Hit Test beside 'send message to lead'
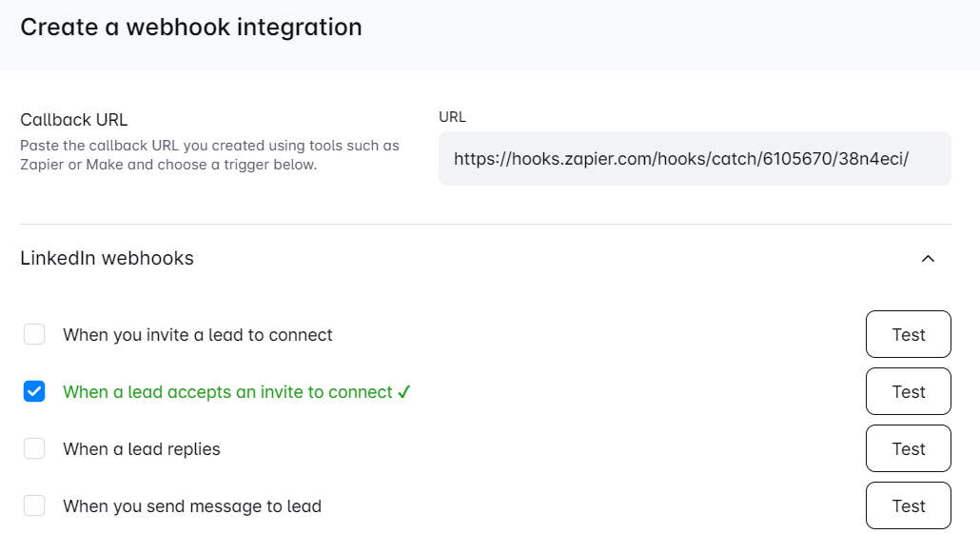Screen dimensions: 980x534 [x=908, y=505]
